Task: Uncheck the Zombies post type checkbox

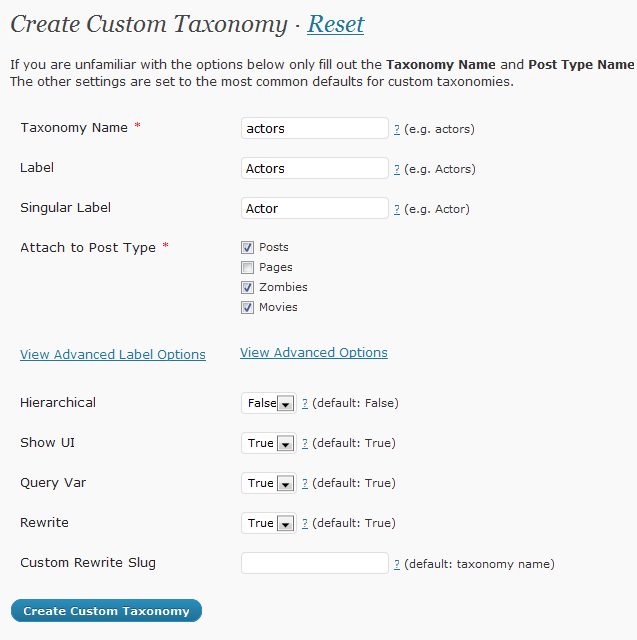Action: pyautogui.click(x=247, y=287)
